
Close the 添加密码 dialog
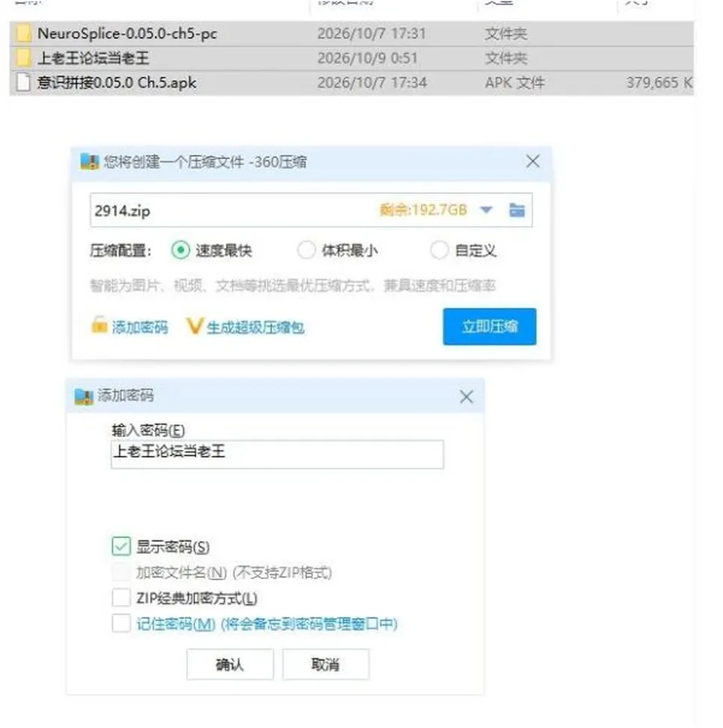[x=466, y=396]
